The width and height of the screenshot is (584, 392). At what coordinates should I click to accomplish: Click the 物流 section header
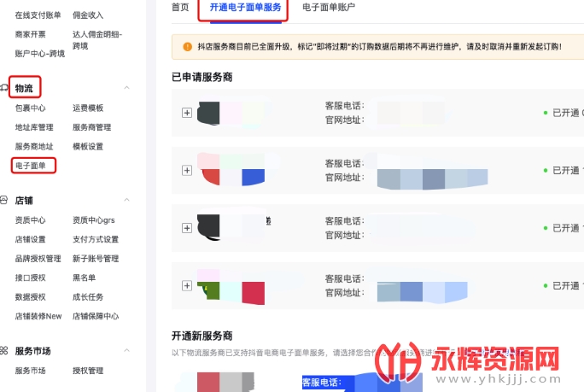(24, 88)
